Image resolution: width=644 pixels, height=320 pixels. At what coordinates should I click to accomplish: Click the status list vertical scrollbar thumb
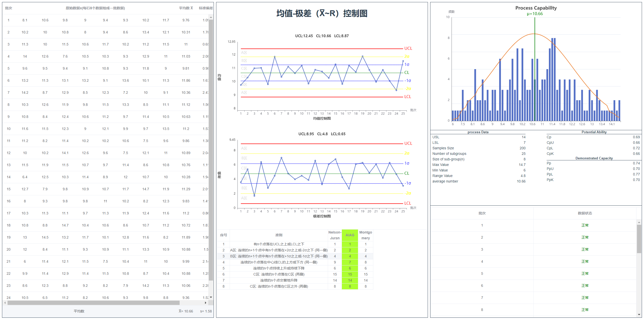[x=639, y=239]
